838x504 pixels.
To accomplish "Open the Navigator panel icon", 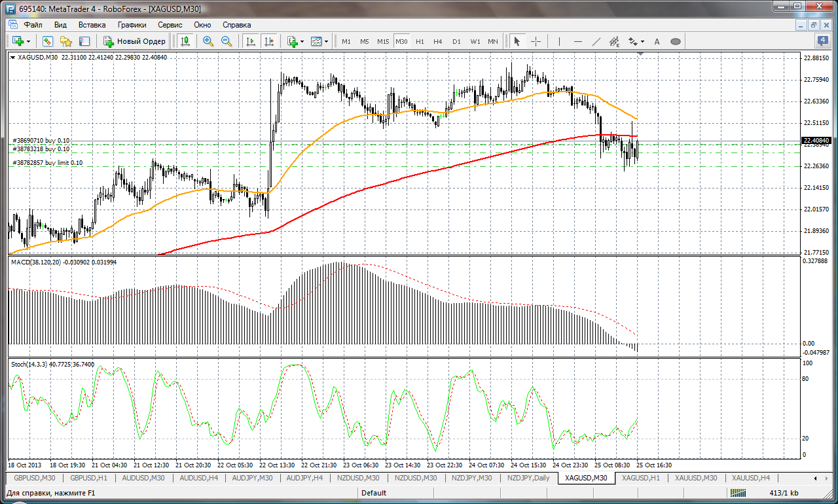I will coord(66,41).
